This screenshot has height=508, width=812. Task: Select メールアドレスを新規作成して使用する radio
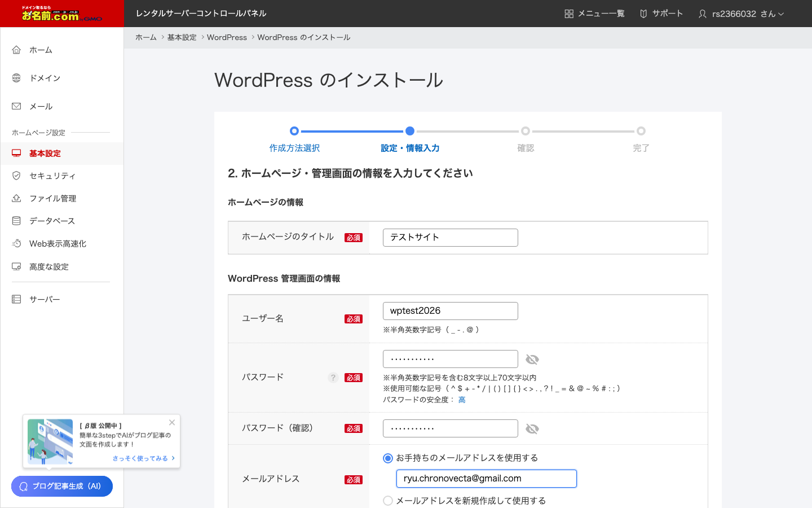[x=388, y=501]
